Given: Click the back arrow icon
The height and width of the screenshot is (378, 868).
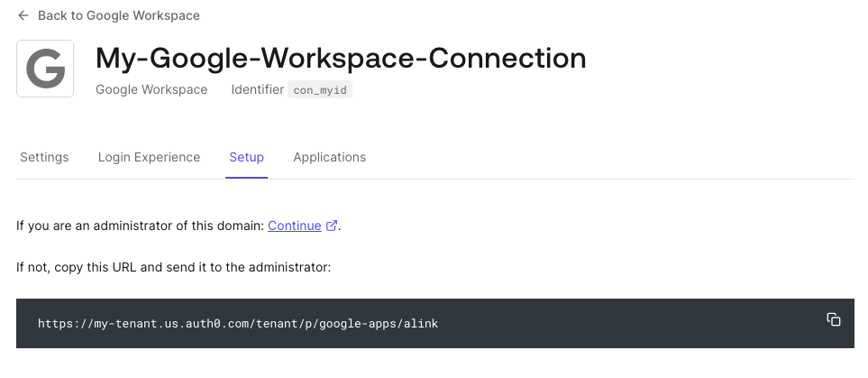Looking at the screenshot, I should click(23, 15).
